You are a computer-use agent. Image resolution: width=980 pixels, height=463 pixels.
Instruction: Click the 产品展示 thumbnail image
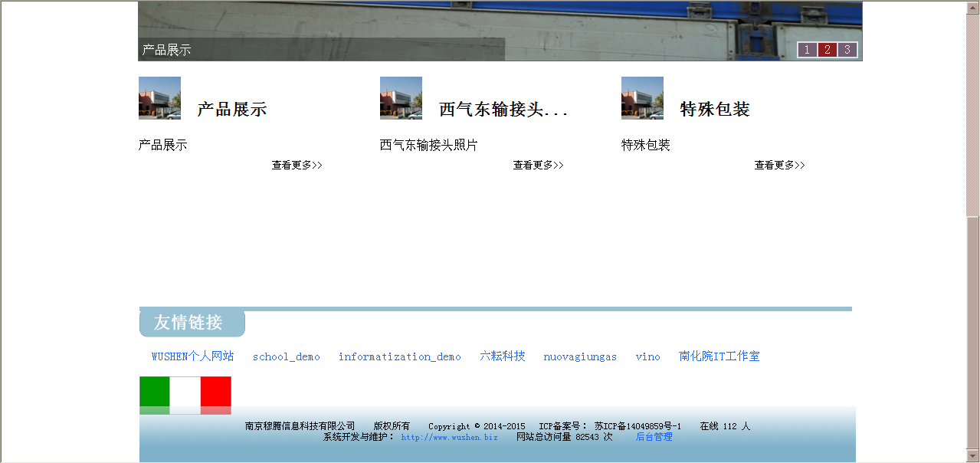[159, 98]
